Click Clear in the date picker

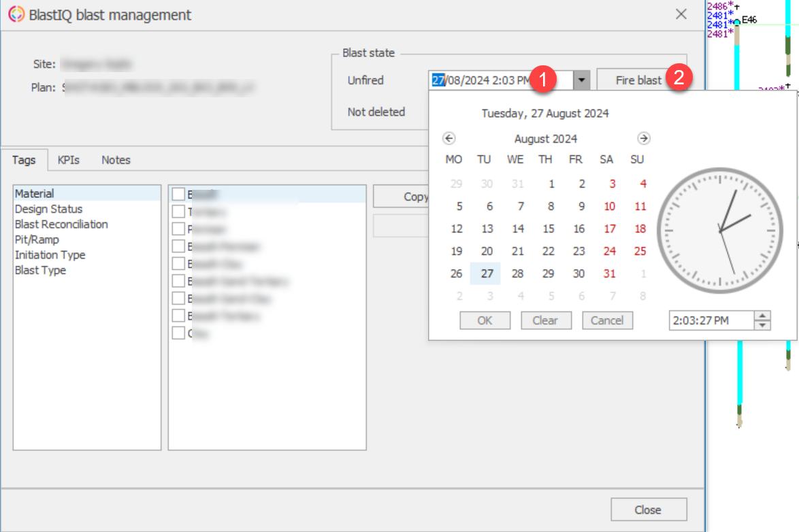click(546, 320)
